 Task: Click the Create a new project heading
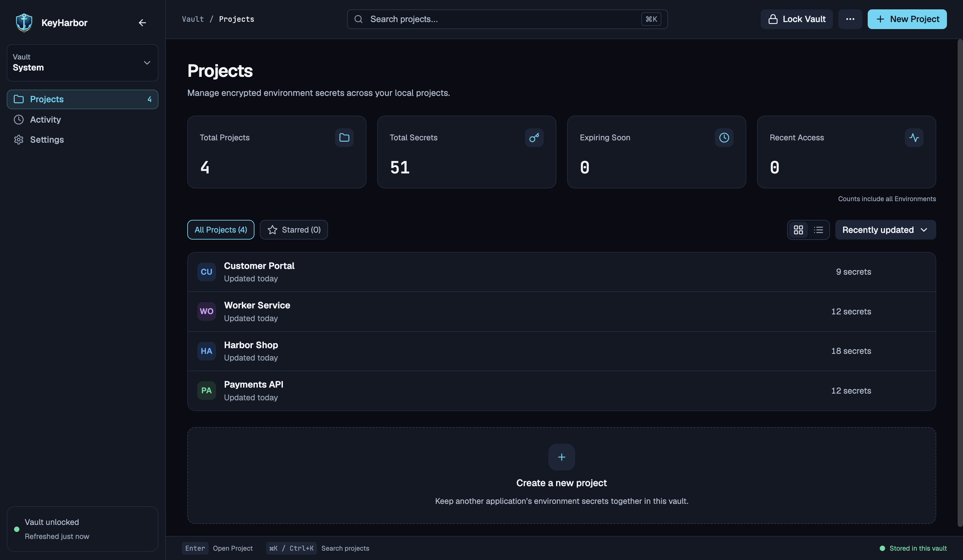click(x=561, y=483)
